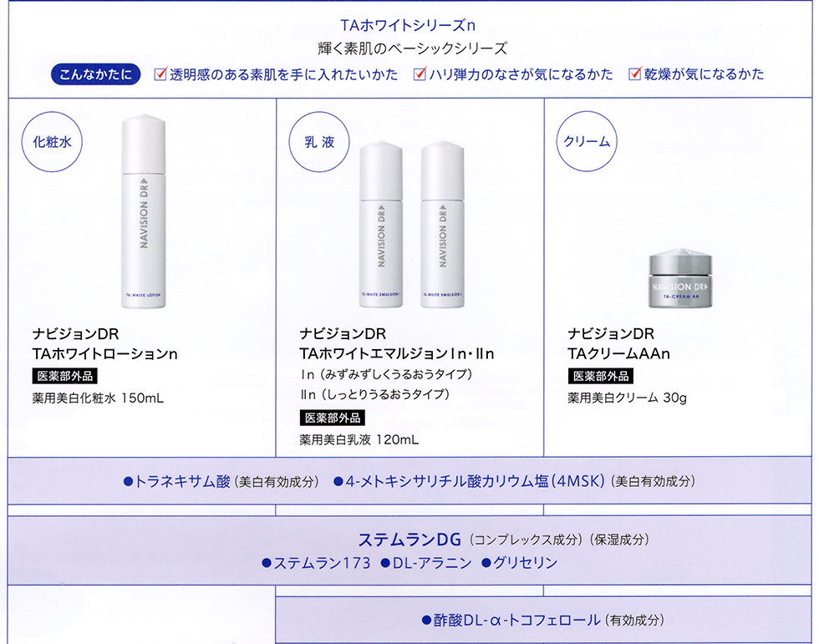Click the 乳液 circle badge

[319, 141]
